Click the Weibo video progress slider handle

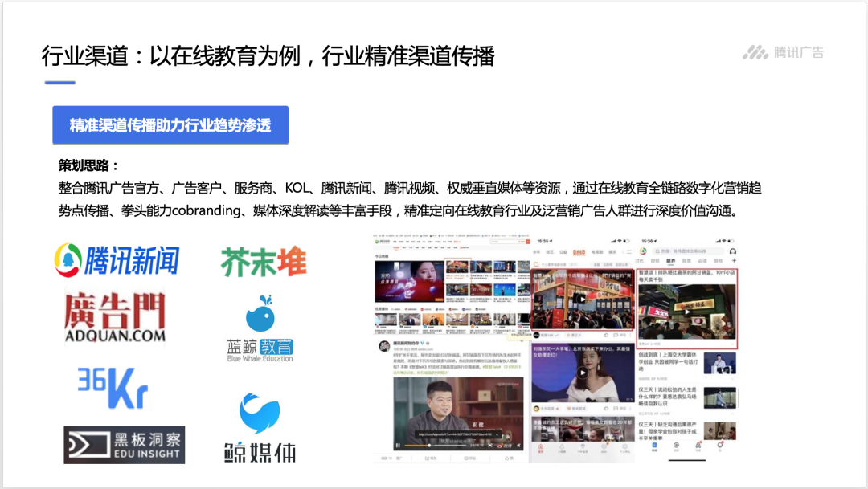click(429, 446)
